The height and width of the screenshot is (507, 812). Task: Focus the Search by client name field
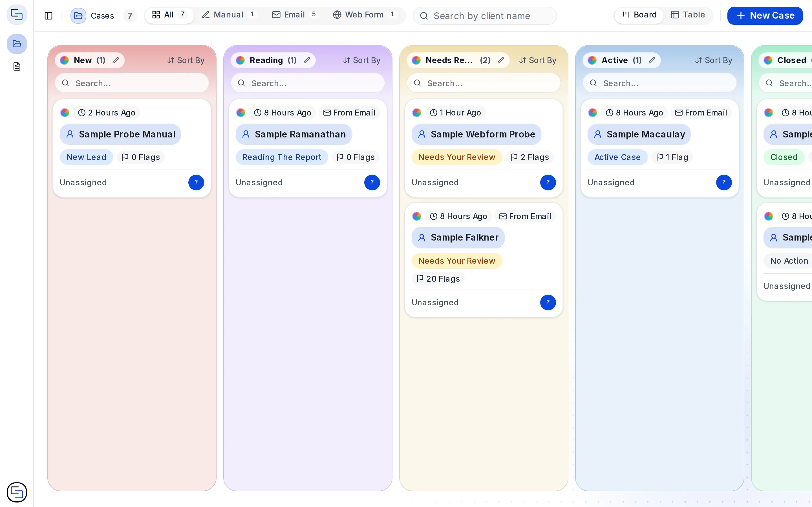pos(484,16)
